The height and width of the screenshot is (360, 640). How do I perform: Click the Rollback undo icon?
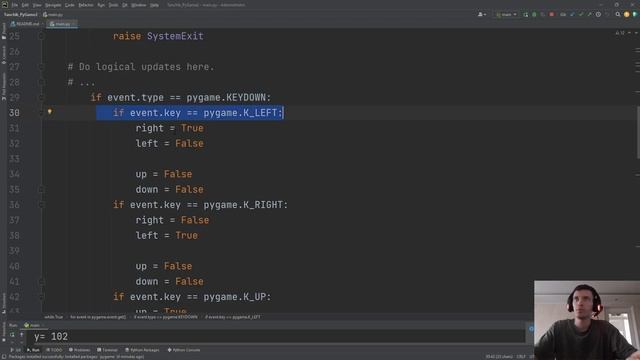607,14
